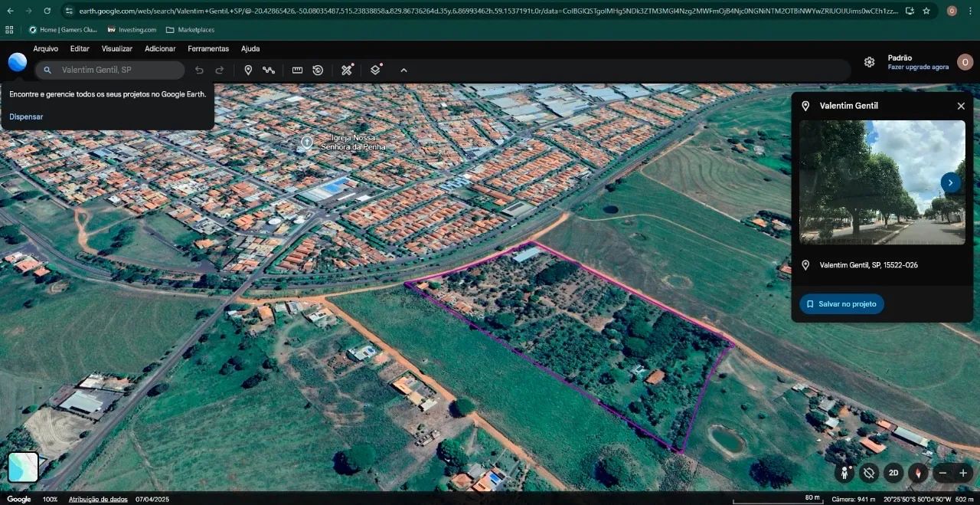Click the Dispensar link

point(26,116)
